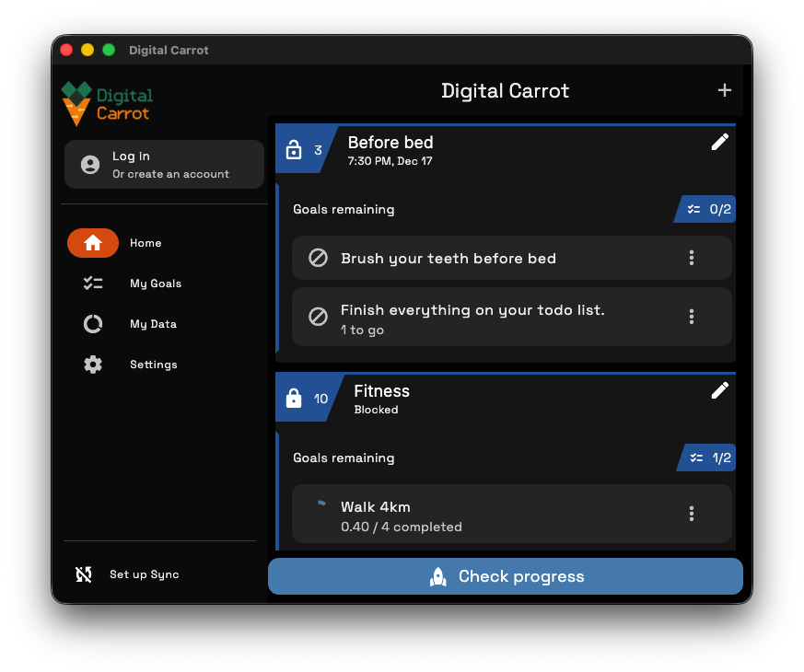Image resolution: width=804 pixels, height=672 pixels.
Task: Mark the Brush your teeth goal status circle
Action: tap(318, 258)
